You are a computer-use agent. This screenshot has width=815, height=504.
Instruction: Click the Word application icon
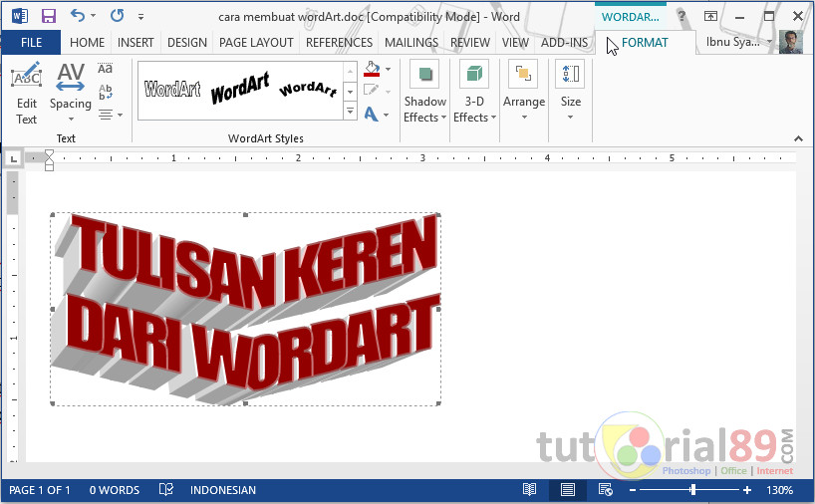coord(19,16)
